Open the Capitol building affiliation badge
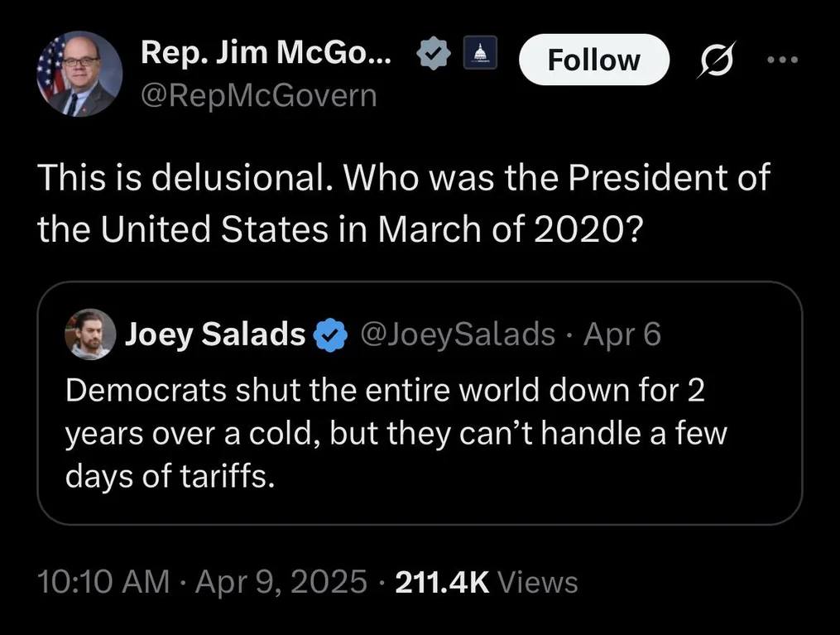Screen dimensions: 840x635 coord(480,53)
